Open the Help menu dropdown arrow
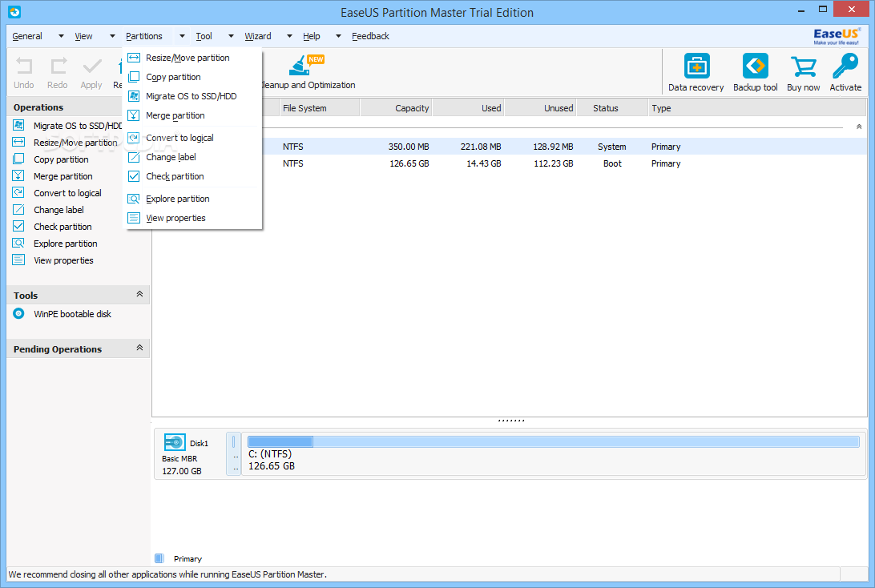 coord(338,36)
